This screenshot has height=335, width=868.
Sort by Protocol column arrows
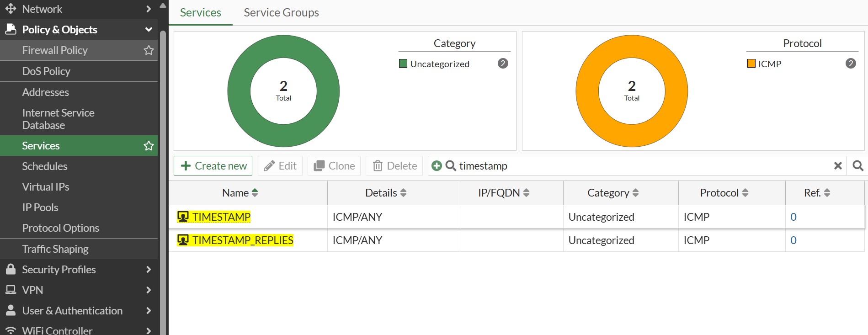coord(745,193)
